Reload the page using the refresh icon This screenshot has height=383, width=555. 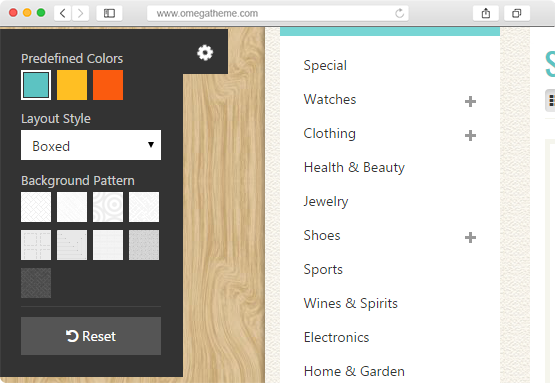[399, 13]
